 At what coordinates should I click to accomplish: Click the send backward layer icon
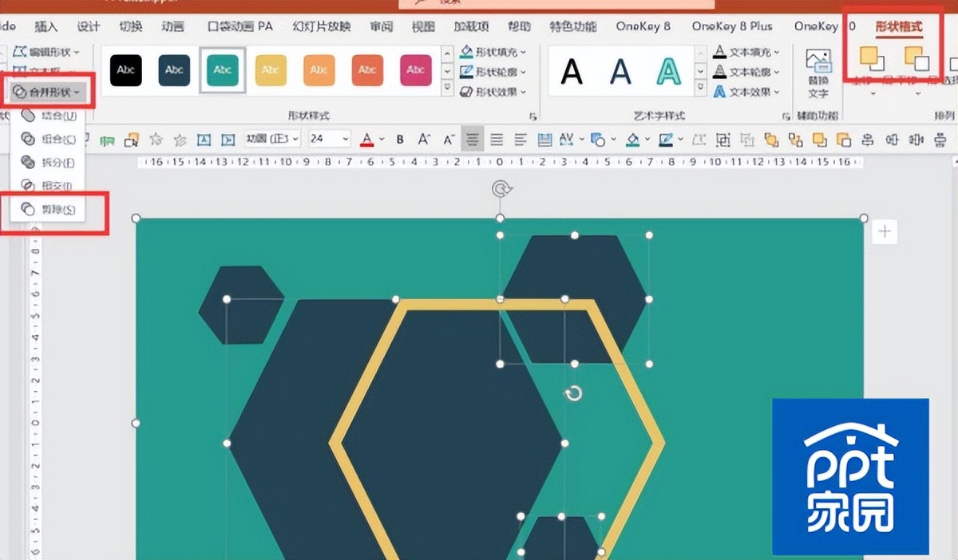point(916,58)
